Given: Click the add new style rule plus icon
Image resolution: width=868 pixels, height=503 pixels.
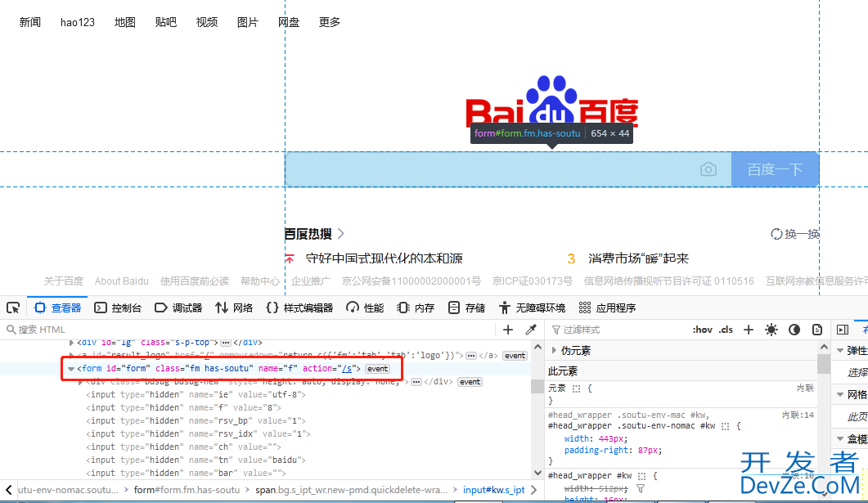Looking at the screenshot, I should pyautogui.click(x=749, y=330).
